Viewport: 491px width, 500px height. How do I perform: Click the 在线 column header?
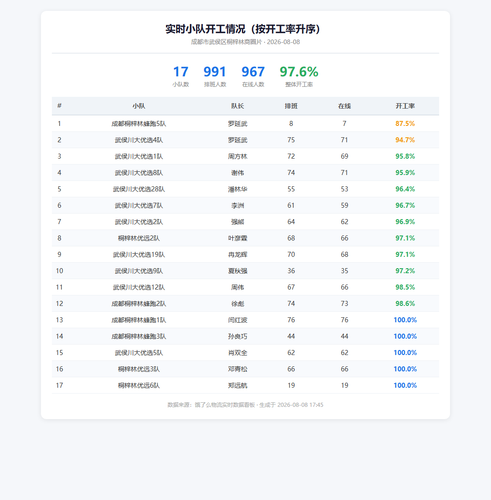(x=344, y=106)
